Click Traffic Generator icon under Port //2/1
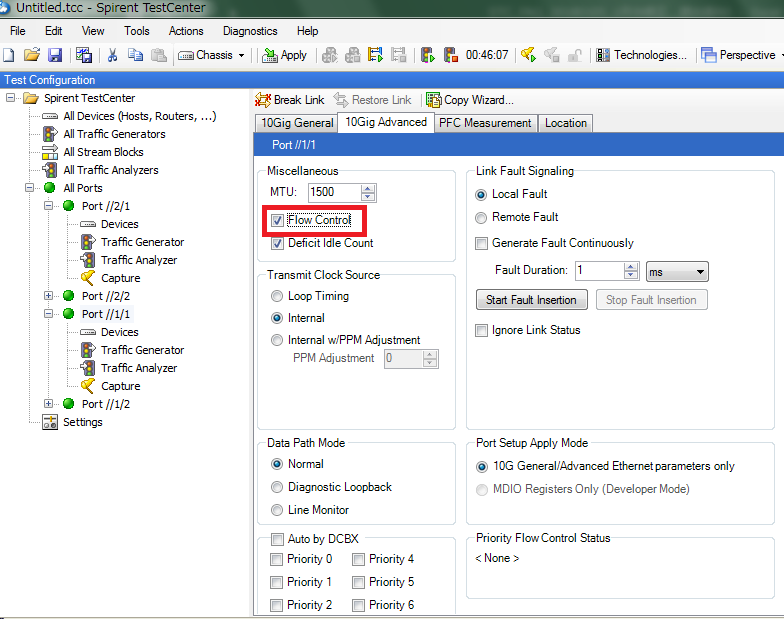 (x=88, y=242)
